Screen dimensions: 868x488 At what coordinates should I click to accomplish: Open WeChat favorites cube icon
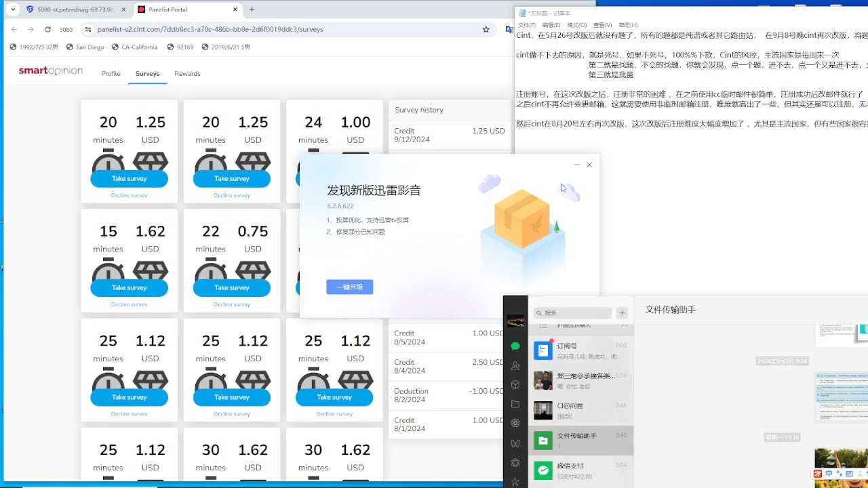(x=515, y=385)
